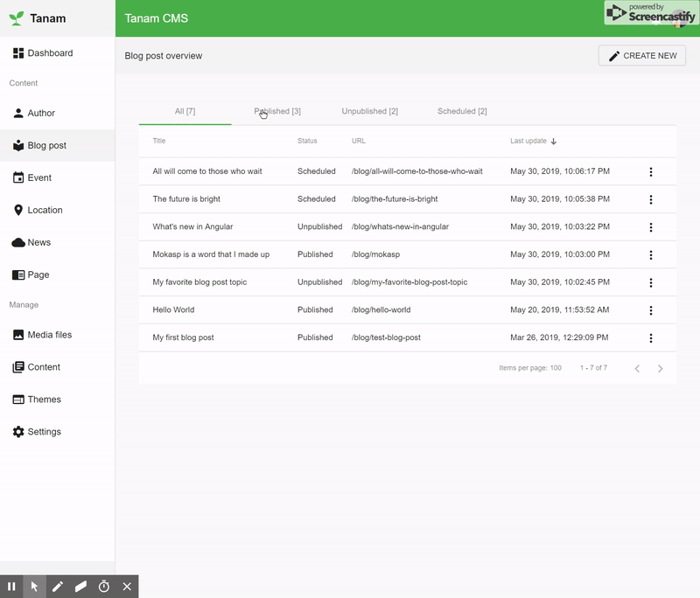Click the /blog/hello-world URL cell
The width and height of the screenshot is (700, 598).
pyautogui.click(x=381, y=309)
